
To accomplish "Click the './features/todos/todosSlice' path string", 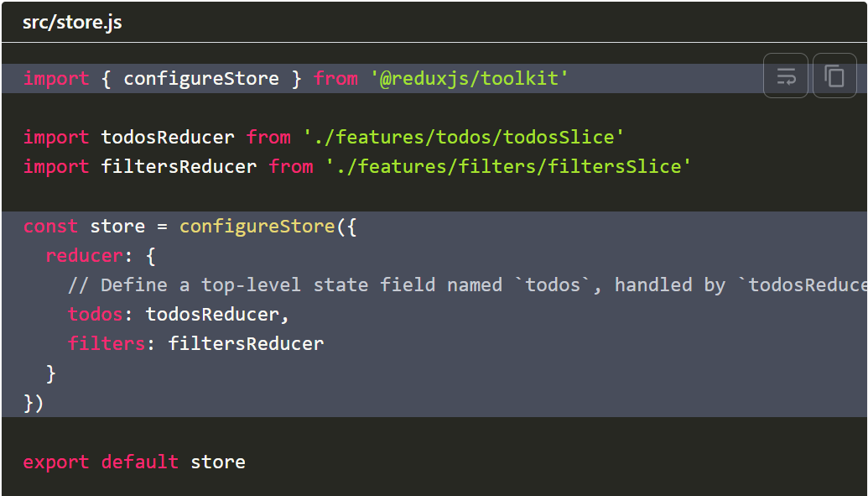I will (x=464, y=137).
